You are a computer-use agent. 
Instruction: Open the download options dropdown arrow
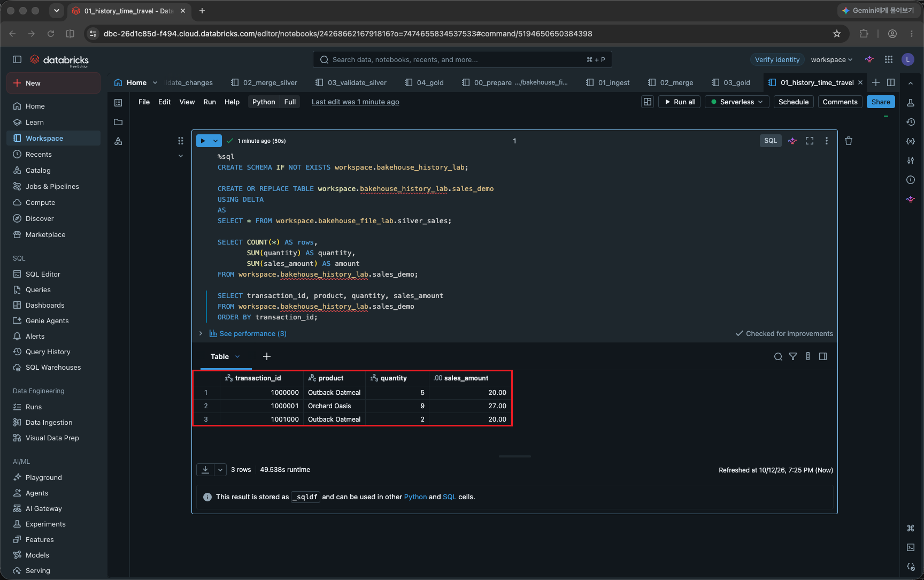pyautogui.click(x=220, y=470)
